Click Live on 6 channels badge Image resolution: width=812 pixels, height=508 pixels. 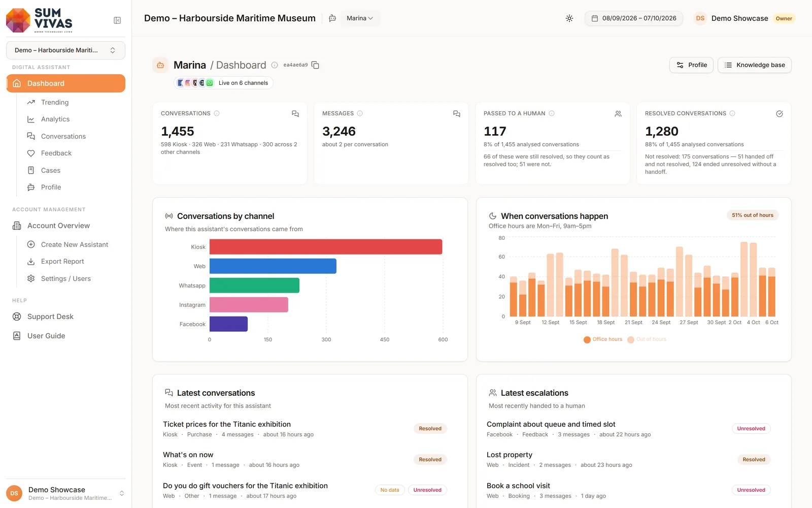click(223, 83)
